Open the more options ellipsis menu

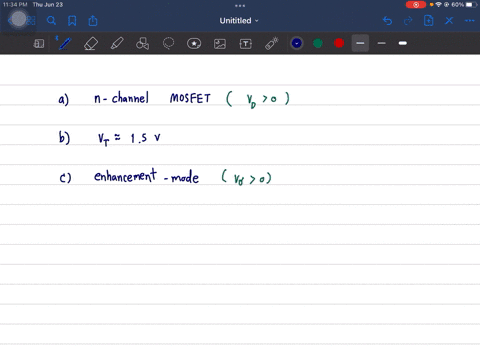pyautogui.click(x=470, y=21)
